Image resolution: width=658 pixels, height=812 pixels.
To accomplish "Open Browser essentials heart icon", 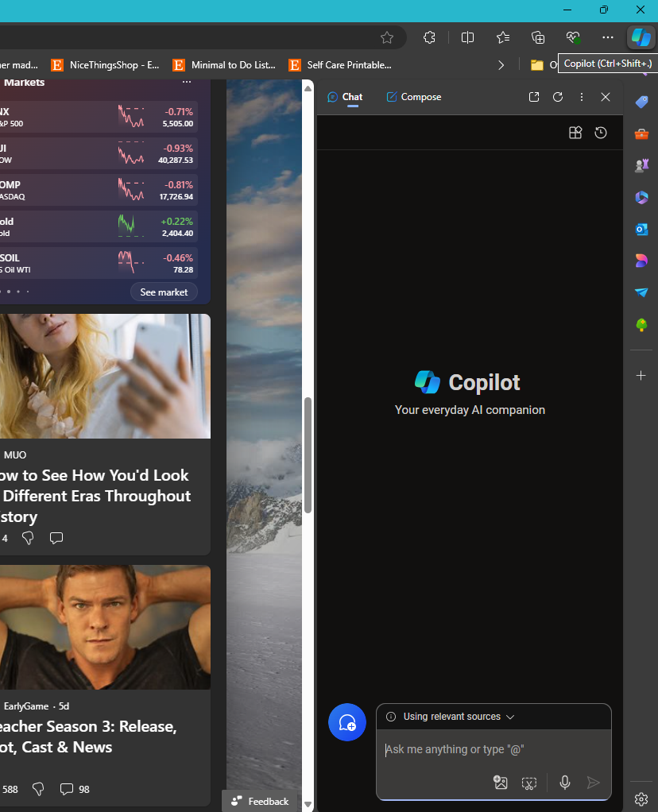I will click(573, 37).
